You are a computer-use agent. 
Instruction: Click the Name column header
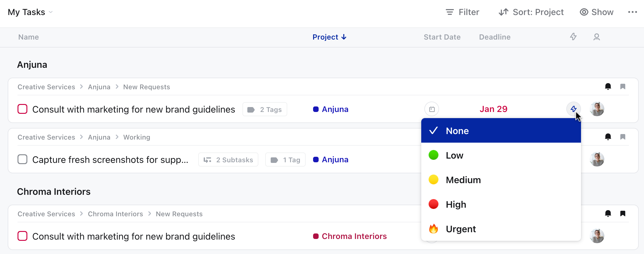[29, 37]
